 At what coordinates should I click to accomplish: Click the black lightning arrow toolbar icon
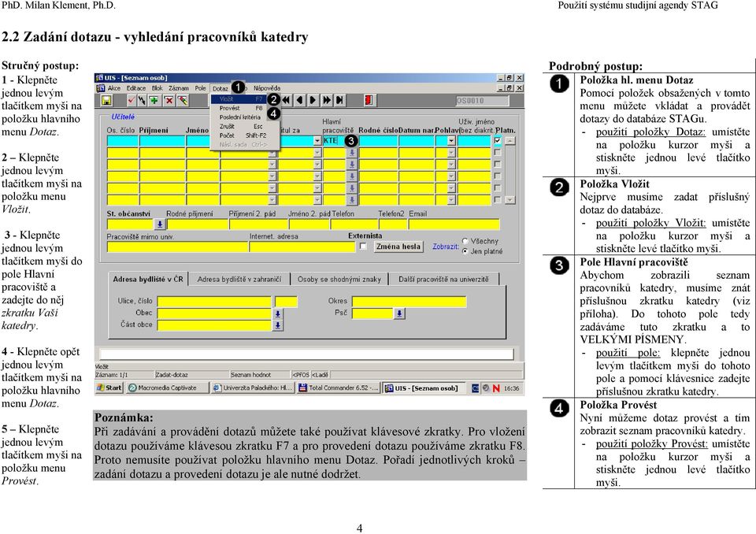[142, 100]
